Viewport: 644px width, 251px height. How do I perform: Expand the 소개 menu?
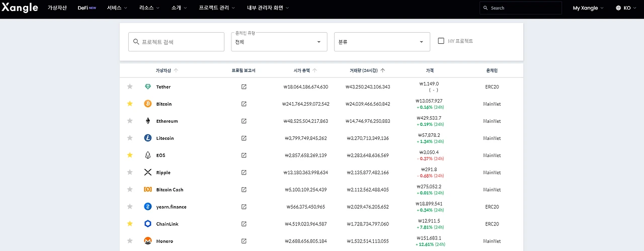(179, 8)
